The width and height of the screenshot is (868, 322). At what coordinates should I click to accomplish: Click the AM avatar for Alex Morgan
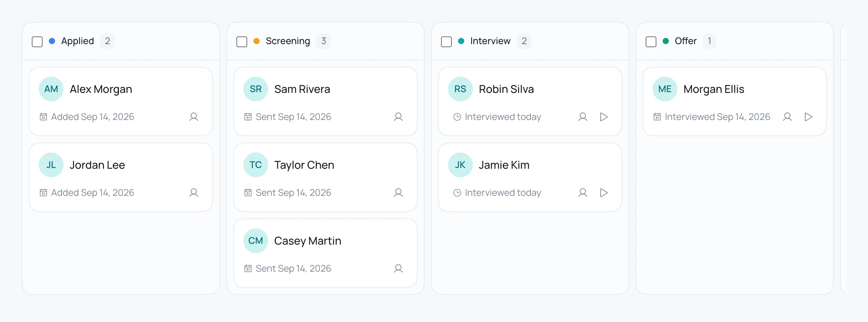pos(51,89)
